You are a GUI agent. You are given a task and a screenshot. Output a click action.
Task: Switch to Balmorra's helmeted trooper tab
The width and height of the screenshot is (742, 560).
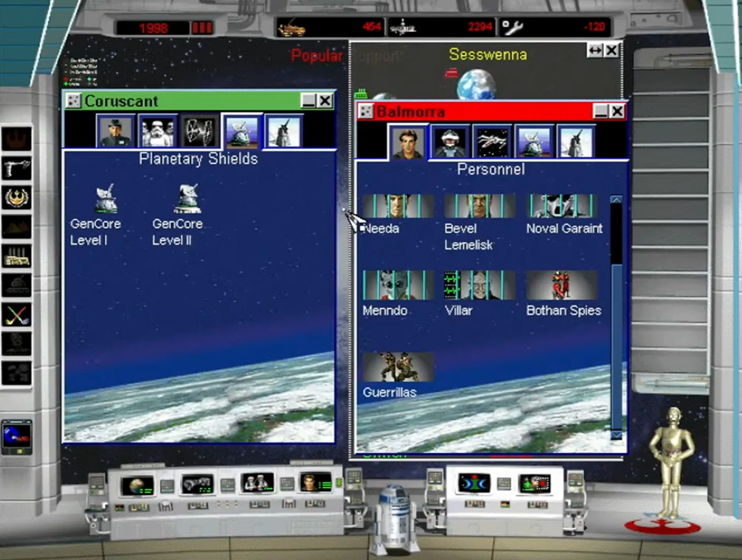coord(450,142)
